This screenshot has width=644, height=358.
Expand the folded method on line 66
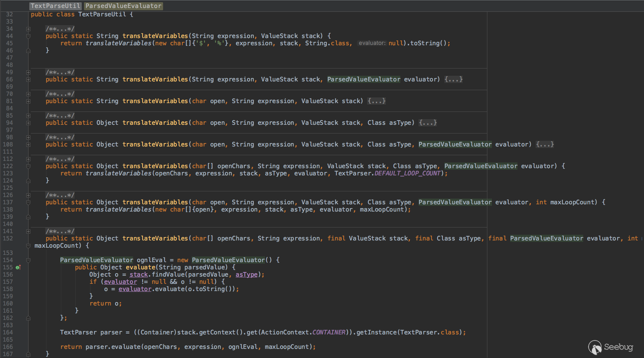(x=28, y=80)
